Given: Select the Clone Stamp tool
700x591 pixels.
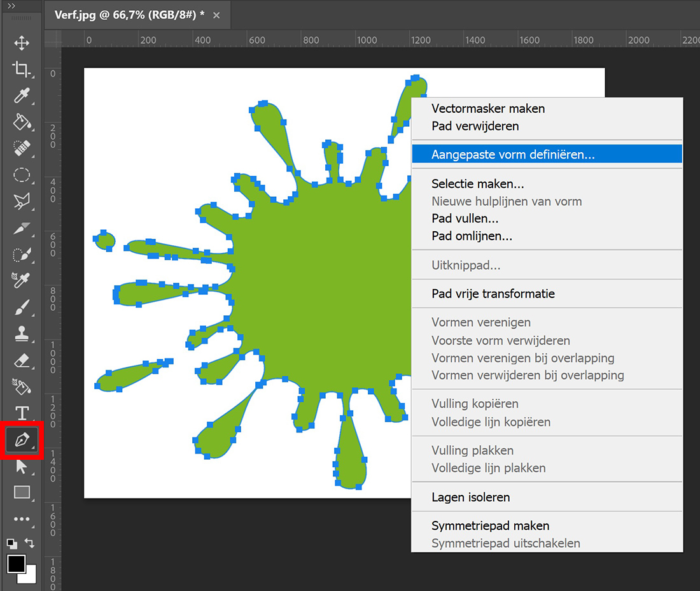Looking at the screenshot, I should [22, 334].
